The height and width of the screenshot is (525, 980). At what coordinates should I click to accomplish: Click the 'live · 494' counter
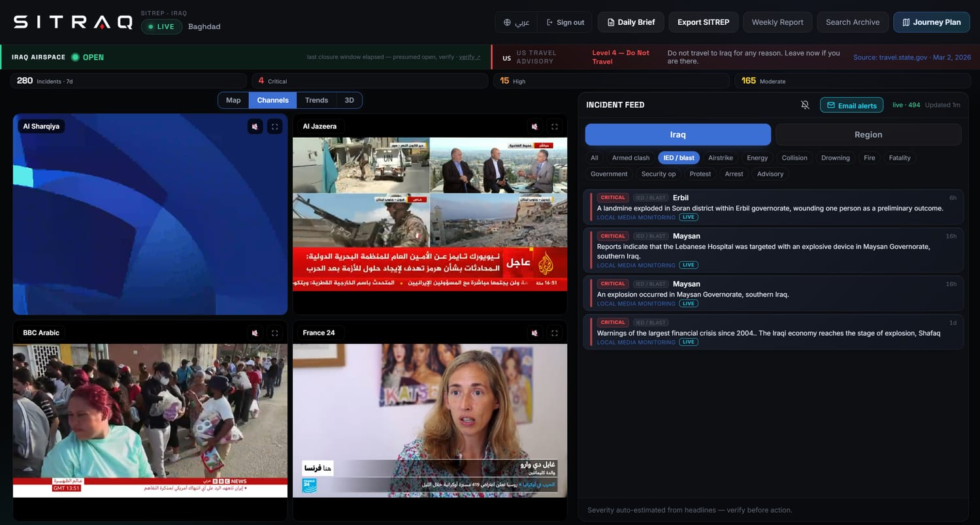tap(906, 105)
